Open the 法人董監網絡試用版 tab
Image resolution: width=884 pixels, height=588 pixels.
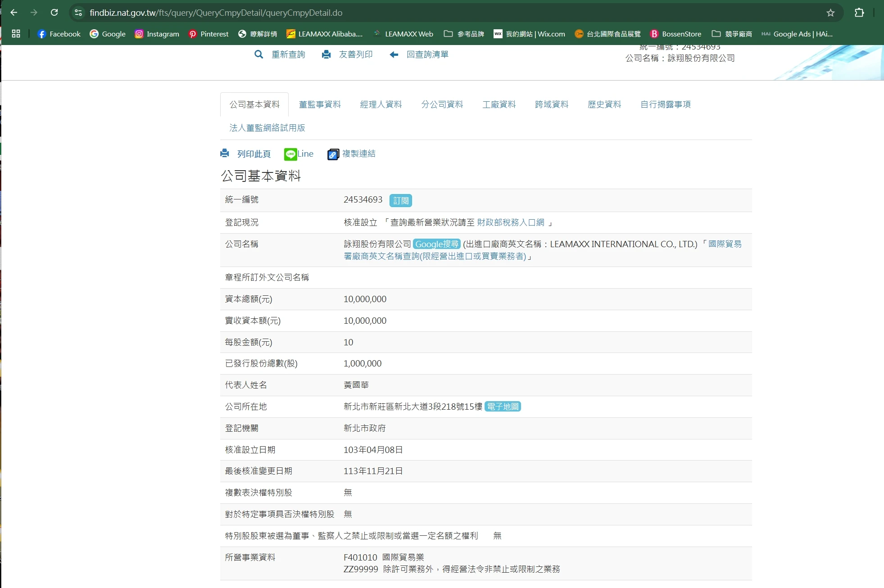point(267,128)
